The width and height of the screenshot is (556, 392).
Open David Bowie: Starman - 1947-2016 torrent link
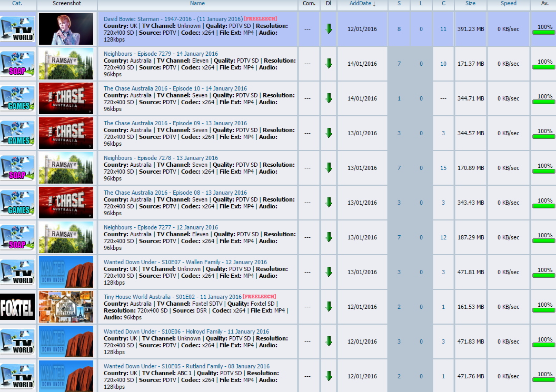pos(173,19)
